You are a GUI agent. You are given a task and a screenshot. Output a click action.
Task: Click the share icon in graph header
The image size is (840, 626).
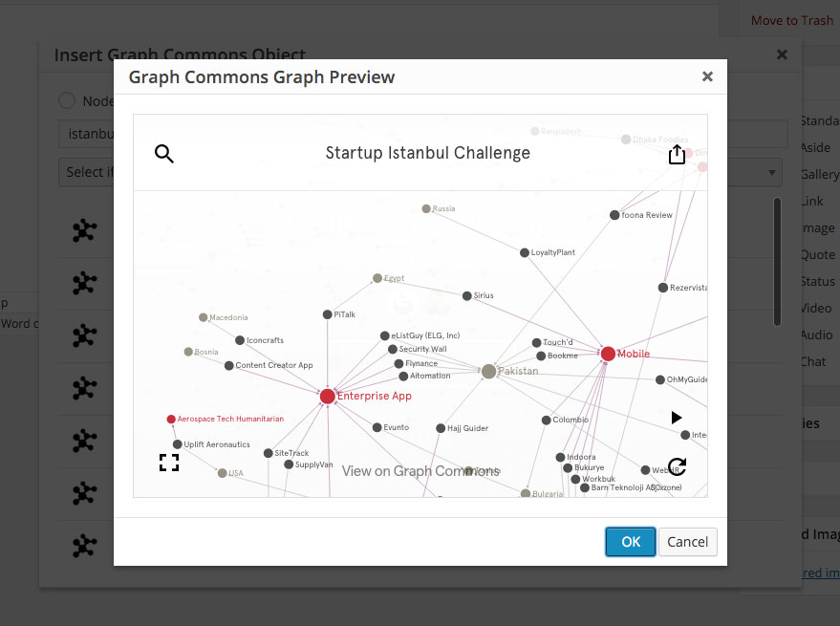677,154
